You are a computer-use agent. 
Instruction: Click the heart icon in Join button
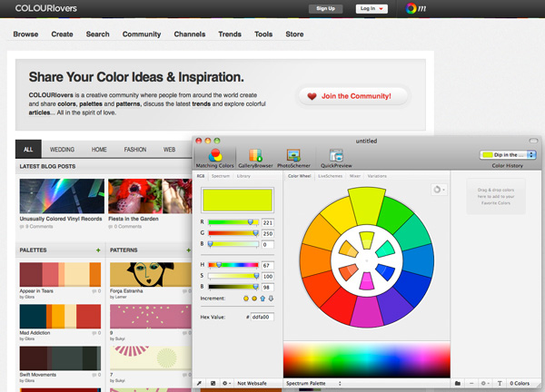pyautogui.click(x=312, y=96)
